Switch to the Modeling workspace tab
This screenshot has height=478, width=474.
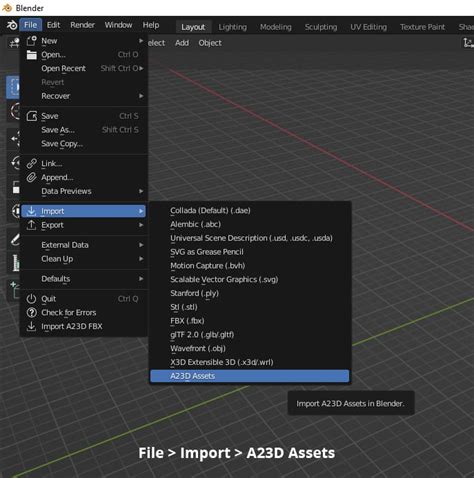pos(276,27)
